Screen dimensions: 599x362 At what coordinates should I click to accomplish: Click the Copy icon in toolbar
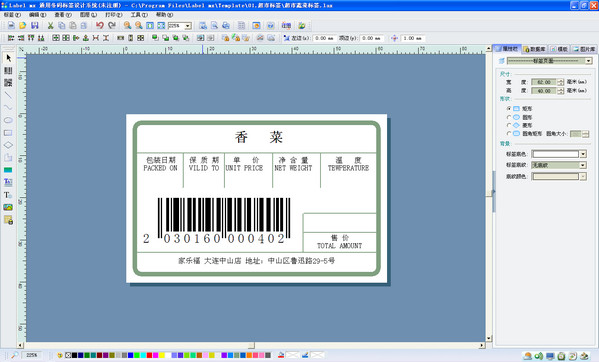pyautogui.click(x=62, y=26)
